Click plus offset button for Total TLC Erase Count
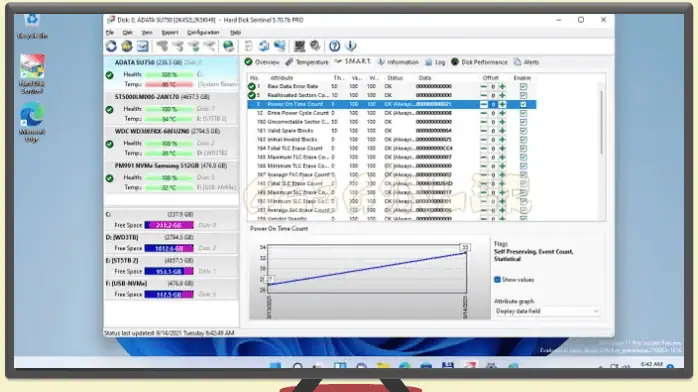 click(x=502, y=148)
